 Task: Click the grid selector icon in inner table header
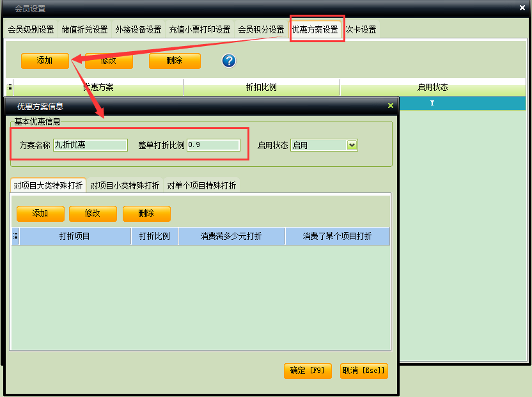tap(15, 237)
